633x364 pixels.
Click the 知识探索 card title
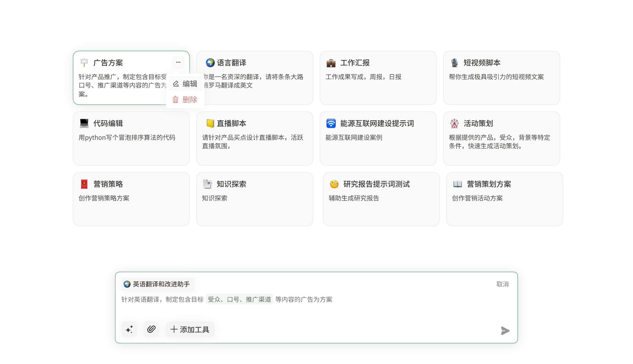point(232,184)
